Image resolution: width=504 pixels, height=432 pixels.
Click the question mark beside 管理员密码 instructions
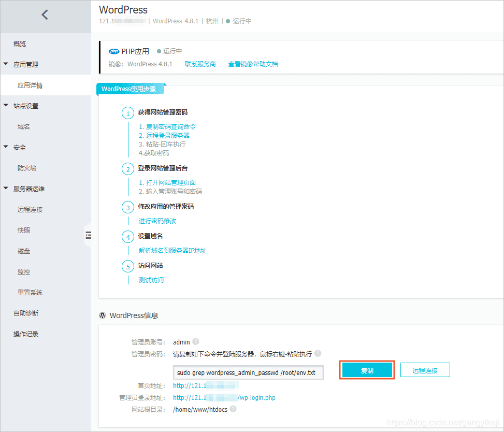pyautogui.click(x=318, y=353)
